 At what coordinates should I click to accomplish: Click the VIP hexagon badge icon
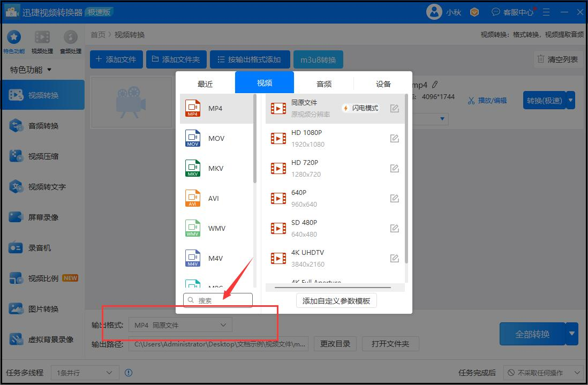tap(474, 12)
